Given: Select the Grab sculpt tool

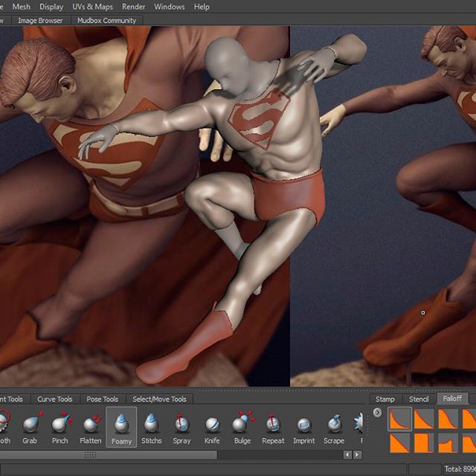Looking at the screenshot, I should [x=30, y=425].
